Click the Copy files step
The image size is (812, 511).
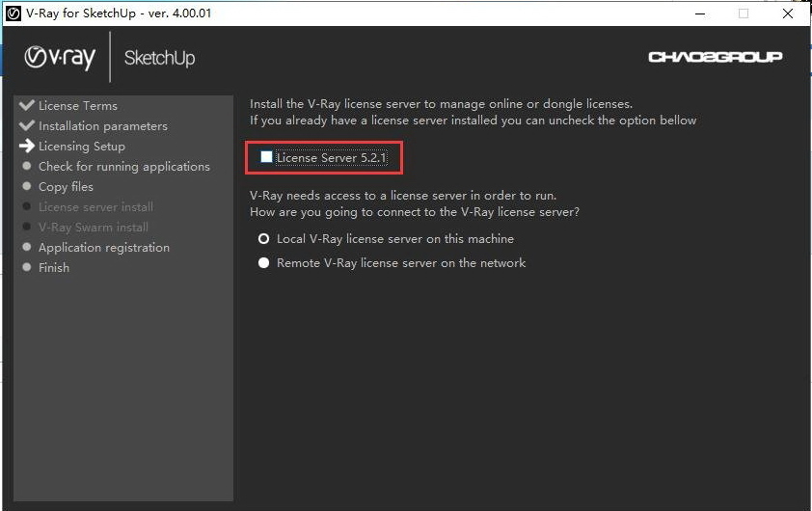coord(66,186)
